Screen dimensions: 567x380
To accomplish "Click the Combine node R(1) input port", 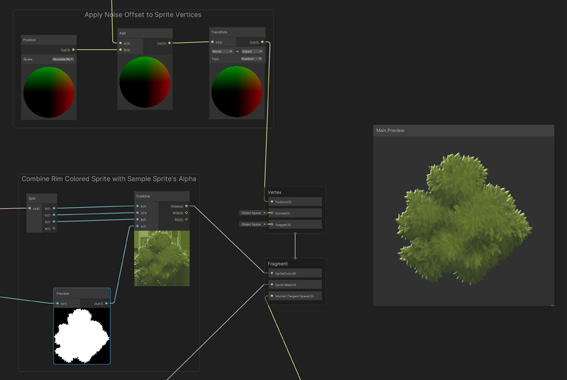I will (137, 206).
